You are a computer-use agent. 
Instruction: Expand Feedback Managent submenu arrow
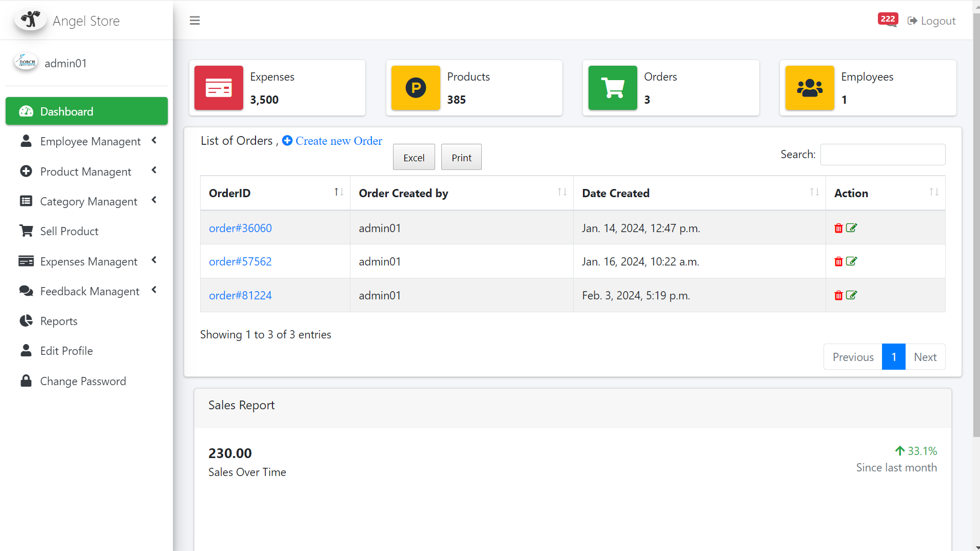click(154, 290)
